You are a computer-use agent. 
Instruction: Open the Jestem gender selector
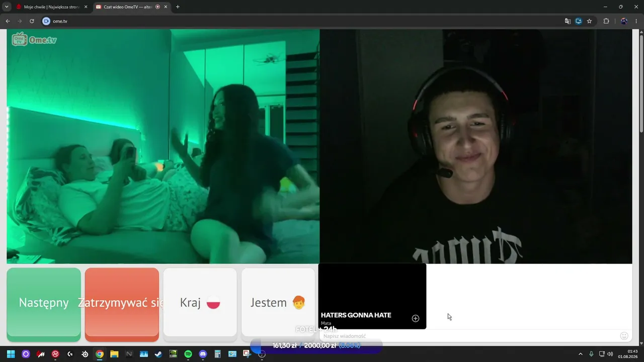point(278,303)
